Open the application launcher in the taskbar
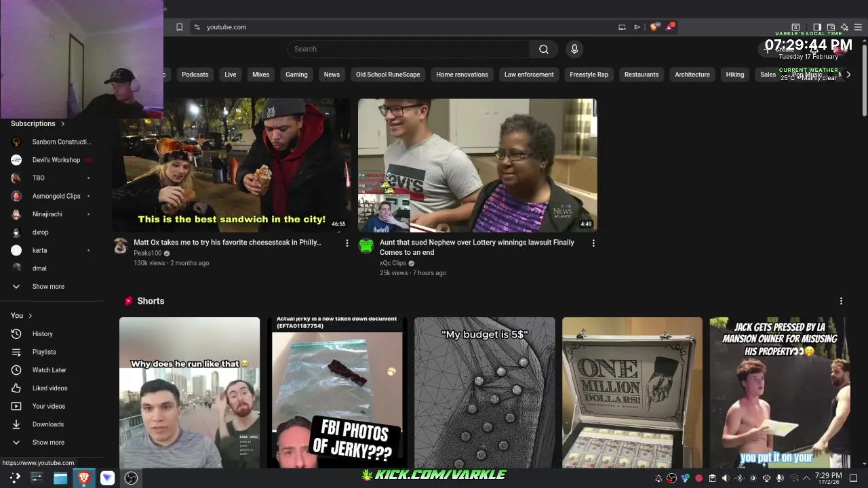The height and width of the screenshot is (488, 868). pyautogui.click(x=15, y=478)
